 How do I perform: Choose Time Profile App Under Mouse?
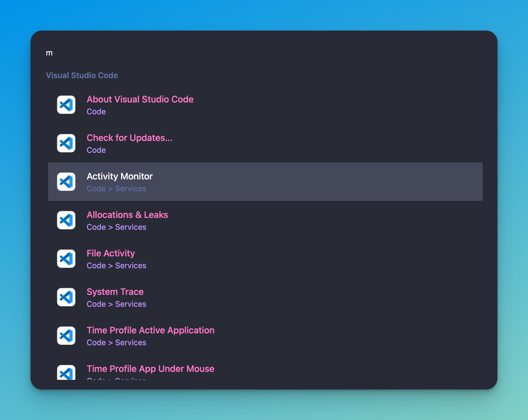265,367
